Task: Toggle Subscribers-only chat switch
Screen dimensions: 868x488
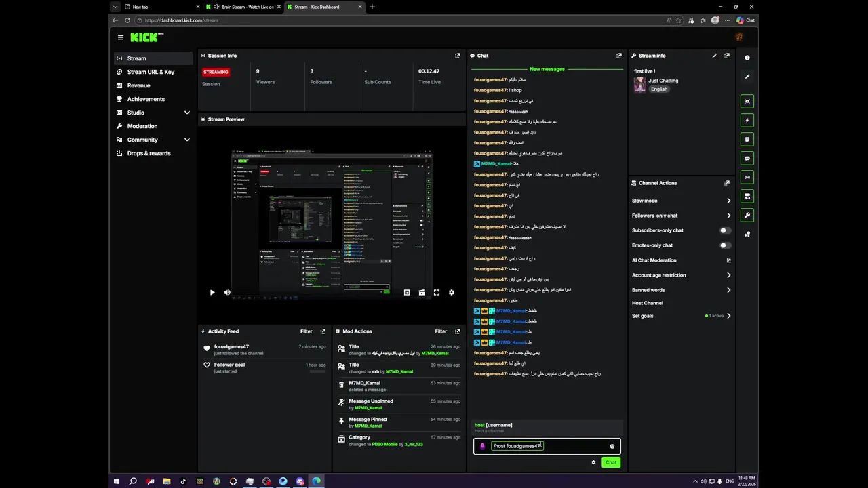Action: coord(725,230)
